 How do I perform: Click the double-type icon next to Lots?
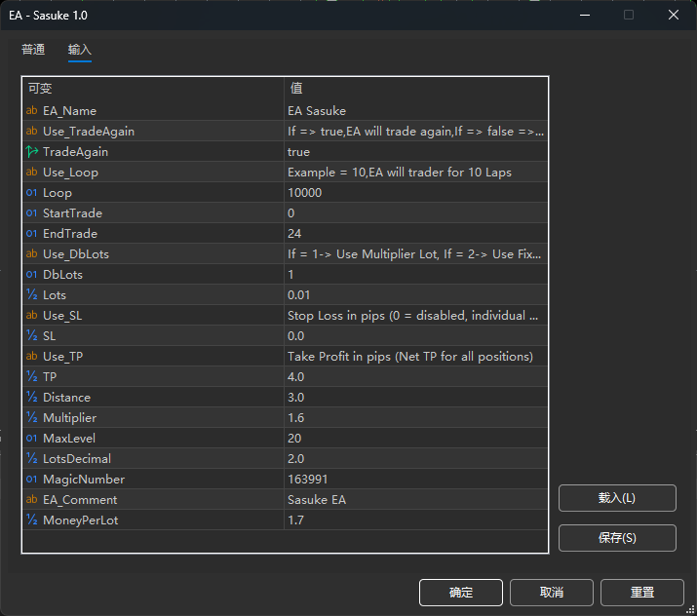(x=32, y=295)
